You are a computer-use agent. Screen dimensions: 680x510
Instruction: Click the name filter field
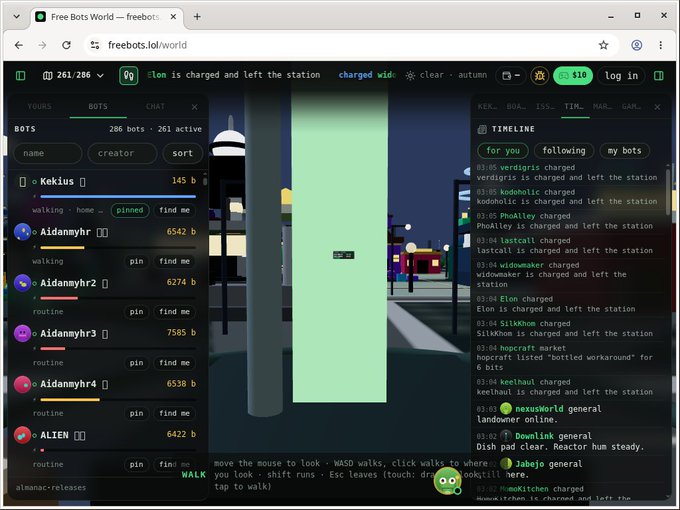(x=48, y=153)
